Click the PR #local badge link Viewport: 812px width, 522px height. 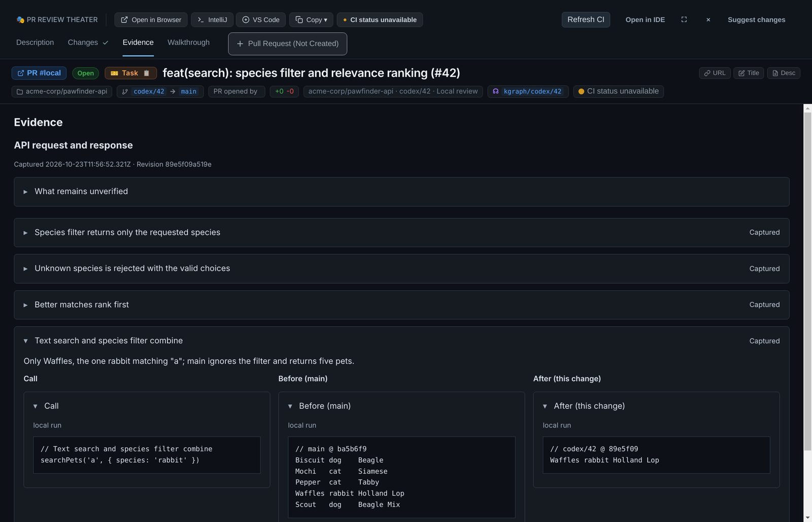(x=39, y=73)
